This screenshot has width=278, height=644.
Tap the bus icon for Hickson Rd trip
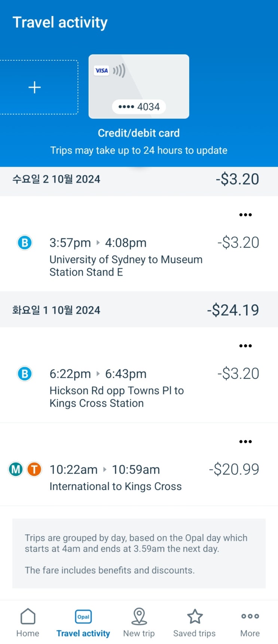(x=25, y=374)
